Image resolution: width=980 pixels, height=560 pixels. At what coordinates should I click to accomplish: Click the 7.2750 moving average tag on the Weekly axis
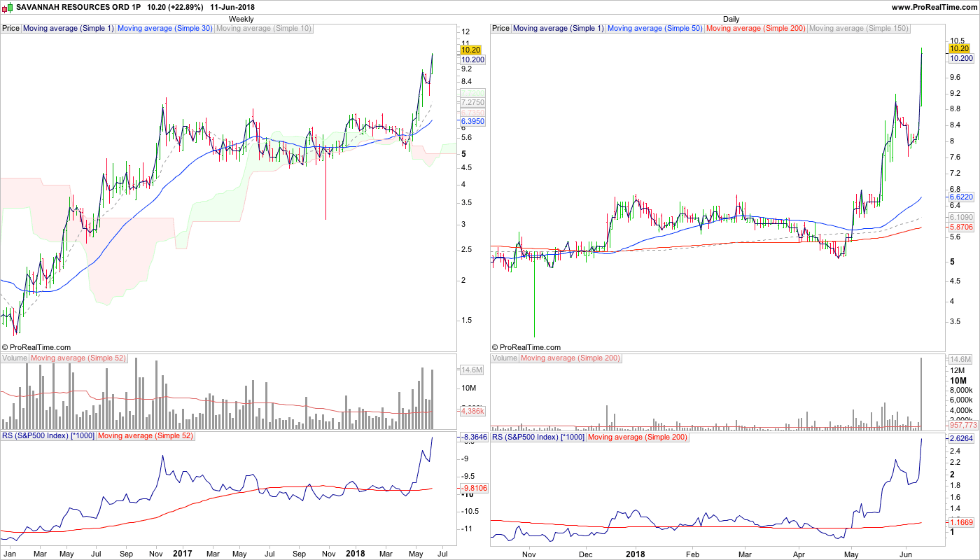point(472,103)
